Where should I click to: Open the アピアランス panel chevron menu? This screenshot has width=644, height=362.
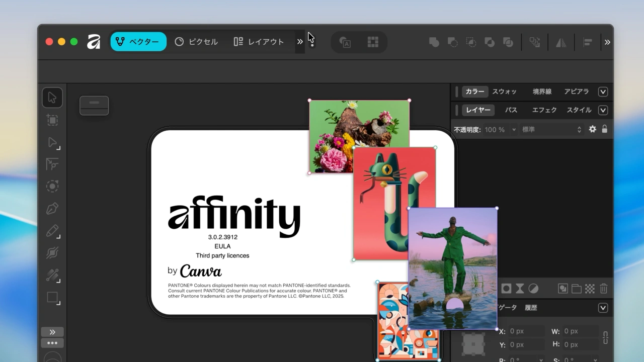coord(603,92)
